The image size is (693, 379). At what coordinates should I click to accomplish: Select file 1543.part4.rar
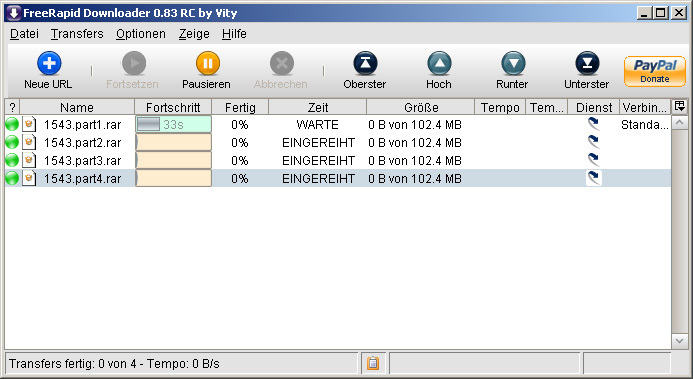[82, 178]
